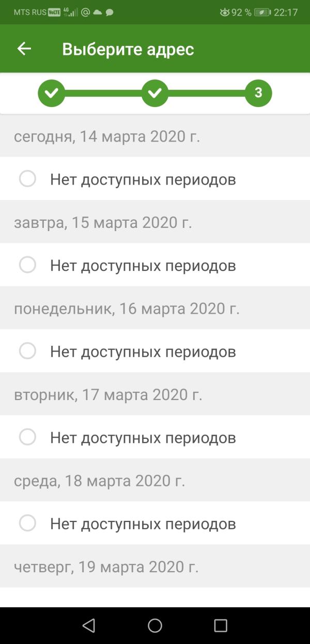The height and width of the screenshot is (644, 310).
Task: Tap the back arrow in header
Action: [24, 49]
